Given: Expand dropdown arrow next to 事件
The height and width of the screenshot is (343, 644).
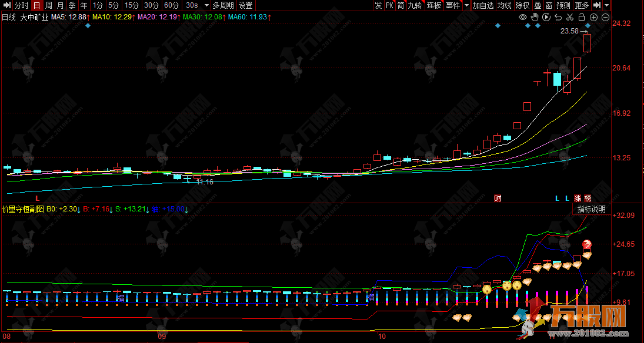Looking at the screenshot, I should pyautogui.click(x=467, y=5).
